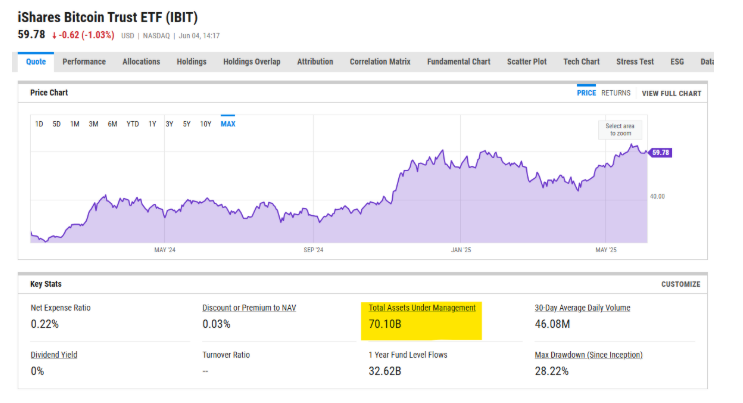Set chart range to 5D
This screenshot has width=743, height=403.
[56, 124]
